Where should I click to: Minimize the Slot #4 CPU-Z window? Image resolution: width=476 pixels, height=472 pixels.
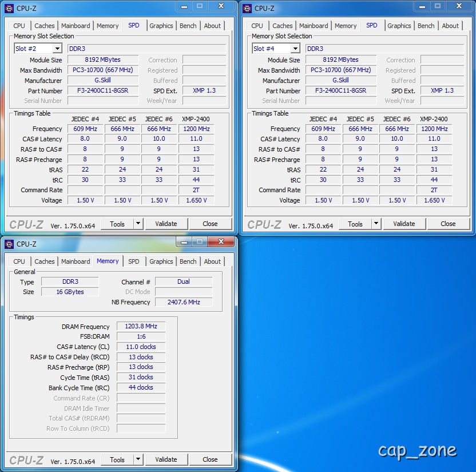(x=422, y=6)
